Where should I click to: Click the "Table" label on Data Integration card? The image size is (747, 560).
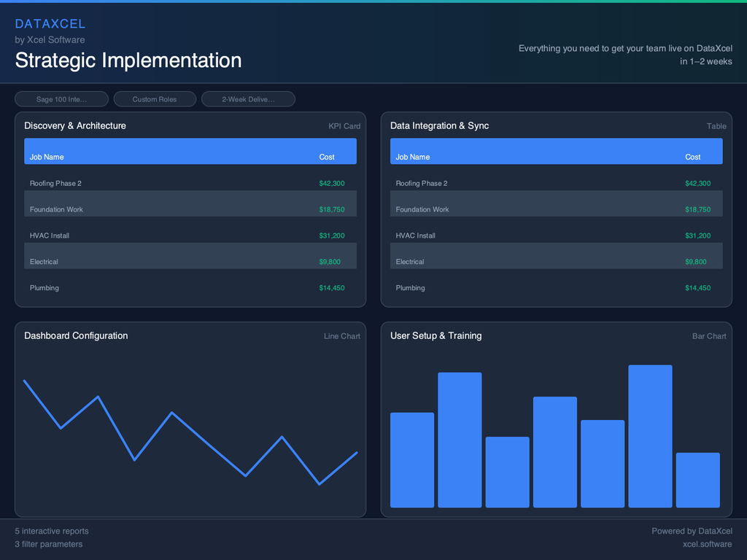pos(716,125)
